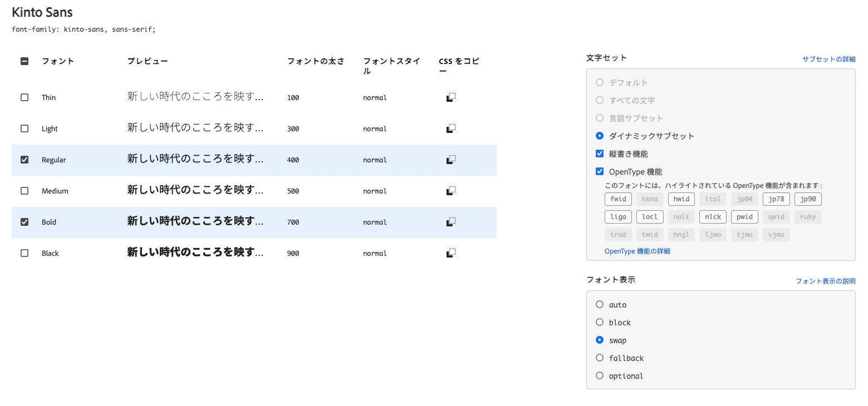
Task: Click the Thin font name
Action: click(49, 97)
